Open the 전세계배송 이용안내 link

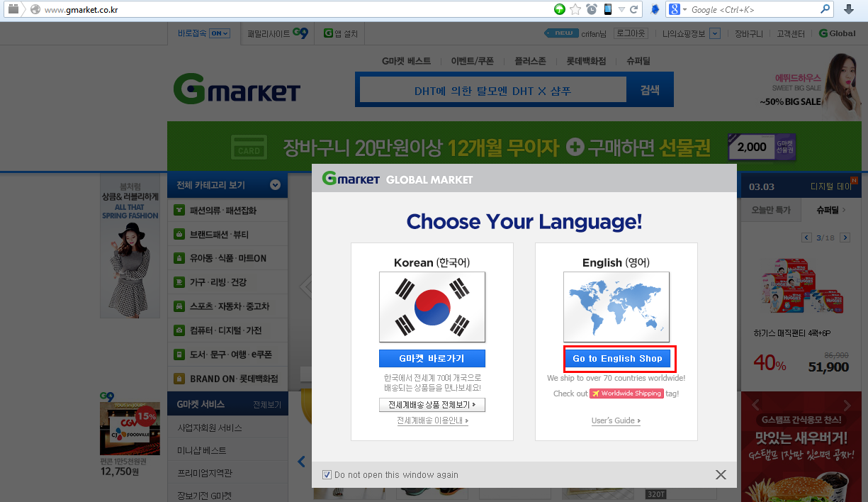click(x=432, y=421)
